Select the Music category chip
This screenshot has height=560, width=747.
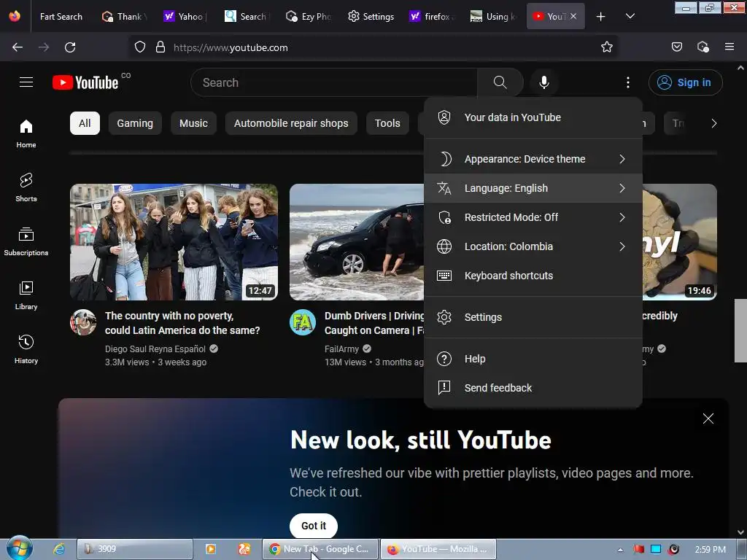tap(193, 123)
